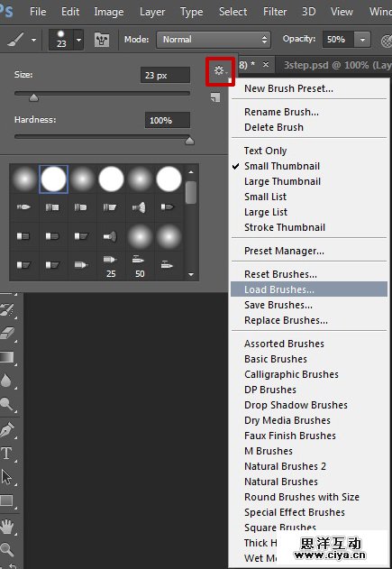Select the Gradient tool
Viewport: 392px width, 569px height.
click(7, 357)
